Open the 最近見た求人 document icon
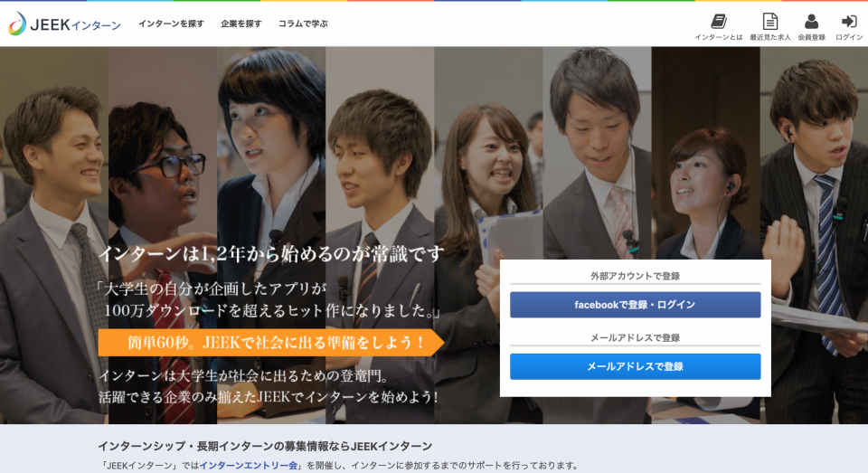 coord(770,22)
